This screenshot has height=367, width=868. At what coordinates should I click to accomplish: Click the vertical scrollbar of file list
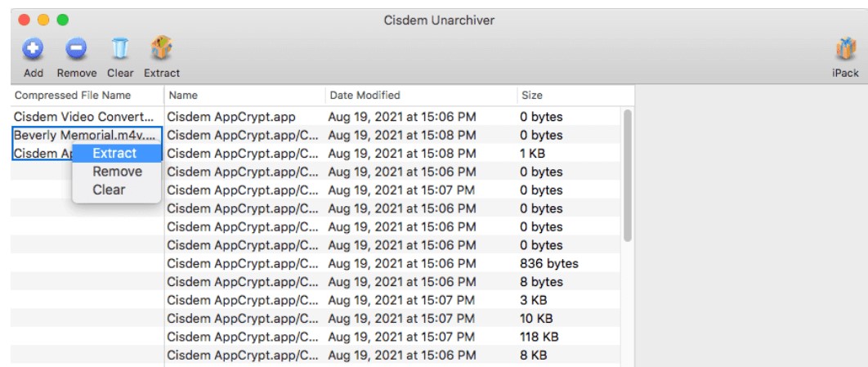tap(628, 176)
